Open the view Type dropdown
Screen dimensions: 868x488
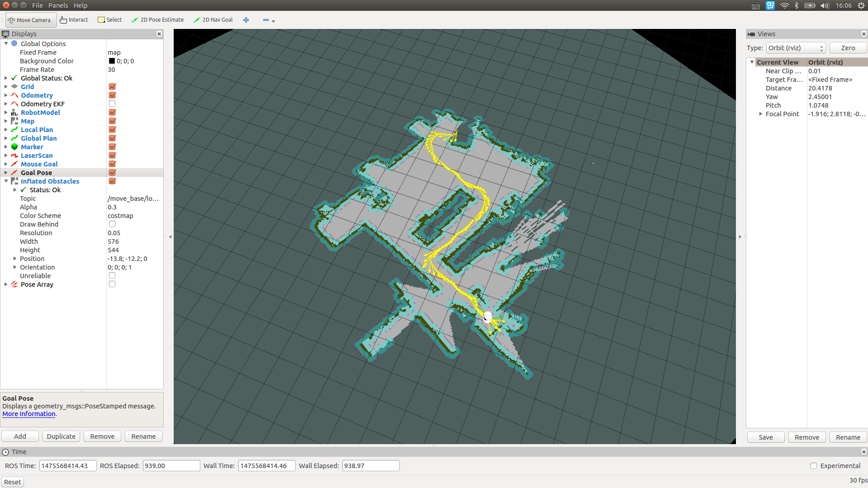coord(796,48)
